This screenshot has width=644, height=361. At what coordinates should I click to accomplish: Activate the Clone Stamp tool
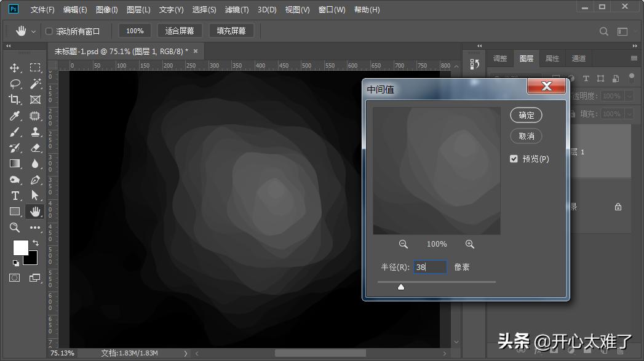35,132
